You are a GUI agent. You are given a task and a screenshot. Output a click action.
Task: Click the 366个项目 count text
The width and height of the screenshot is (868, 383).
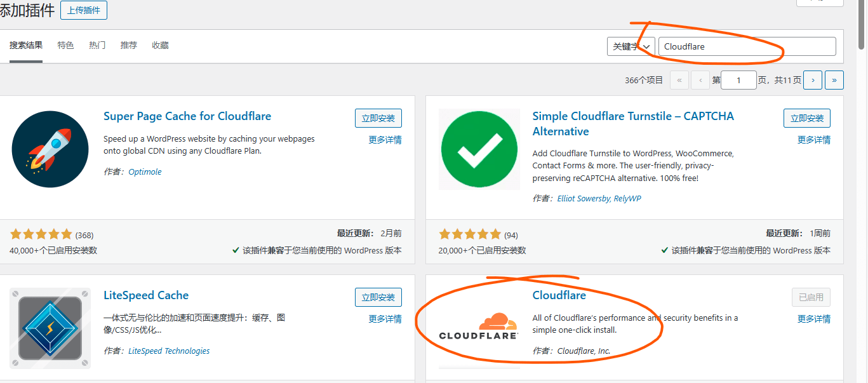(644, 80)
